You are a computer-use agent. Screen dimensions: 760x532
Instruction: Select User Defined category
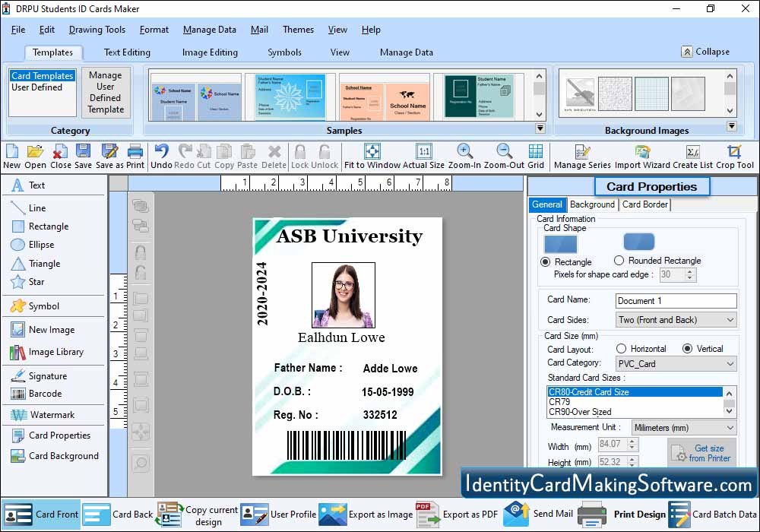click(36, 87)
